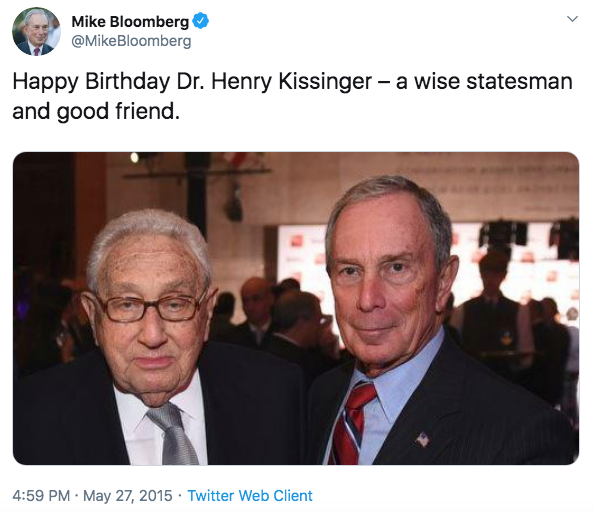Click the silver gray tie in photo
Image resolution: width=594 pixels, height=513 pixels.
tap(174, 434)
